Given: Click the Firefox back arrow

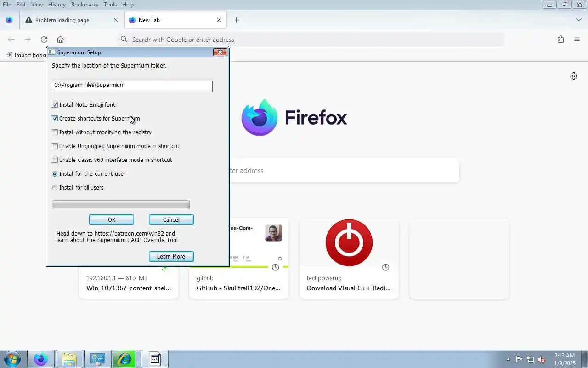Looking at the screenshot, I should tap(11, 40).
